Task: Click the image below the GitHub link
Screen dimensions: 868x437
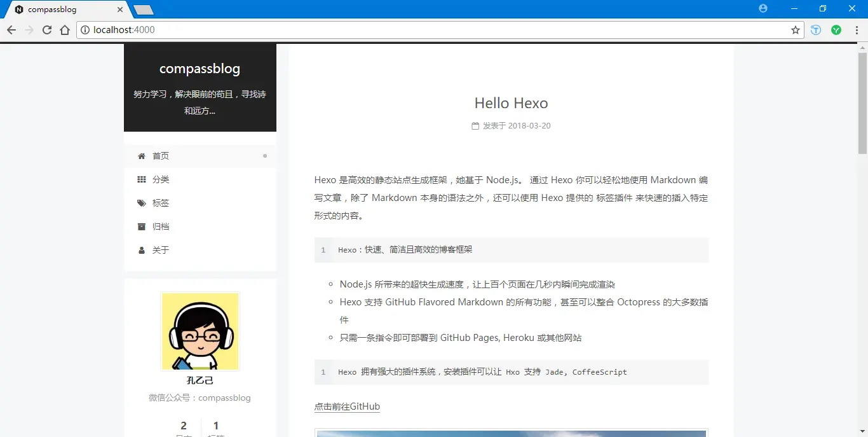Action: [x=512, y=433]
